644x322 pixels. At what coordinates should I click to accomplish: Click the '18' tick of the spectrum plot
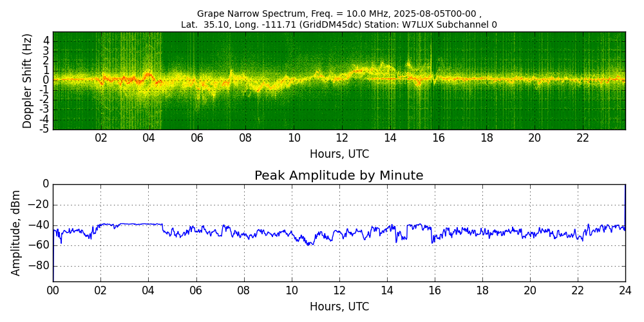[486, 138]
